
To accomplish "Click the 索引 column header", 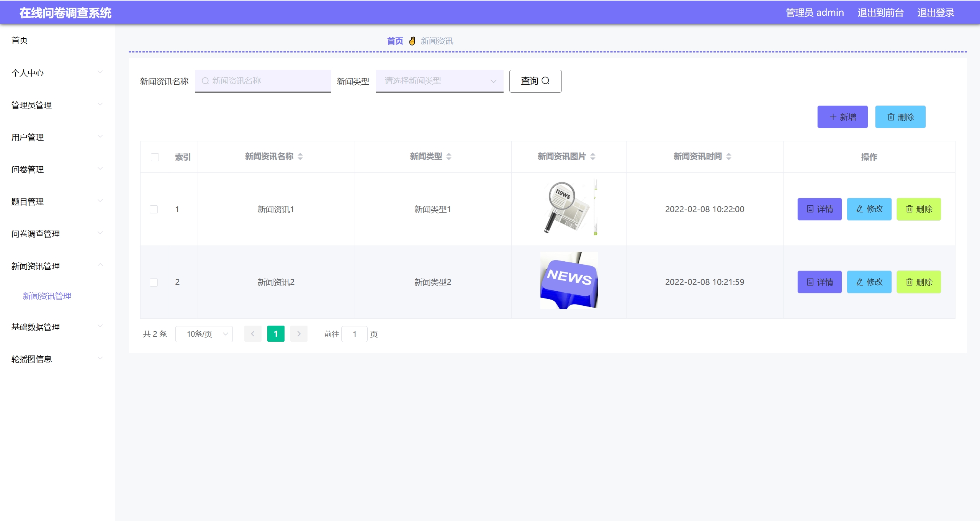I will (183, 157).
